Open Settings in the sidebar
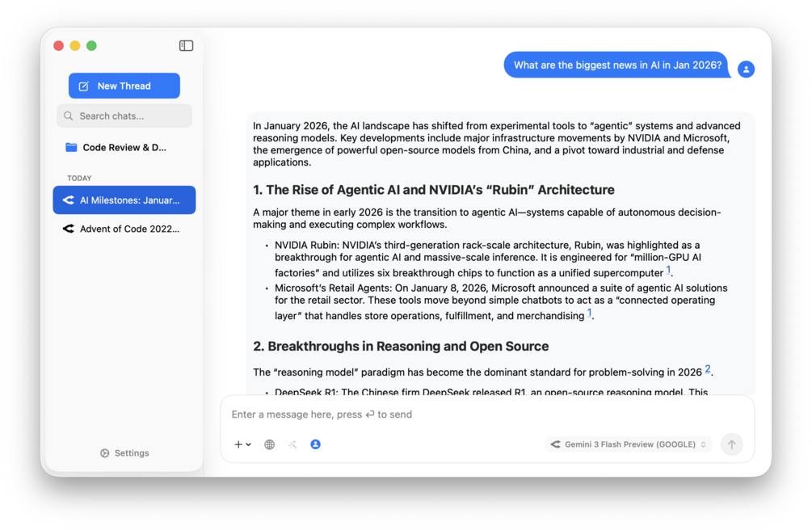Screen dimensions: 812x530 click(124, 453)
